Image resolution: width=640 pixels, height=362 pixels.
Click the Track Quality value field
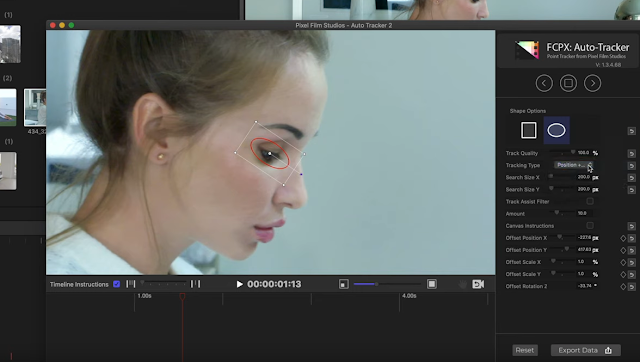pyautogui.click(x=583, y=153)
